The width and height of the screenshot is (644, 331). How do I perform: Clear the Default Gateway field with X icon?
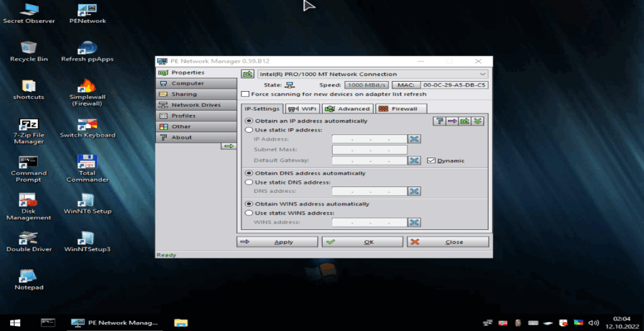point(414,160)
